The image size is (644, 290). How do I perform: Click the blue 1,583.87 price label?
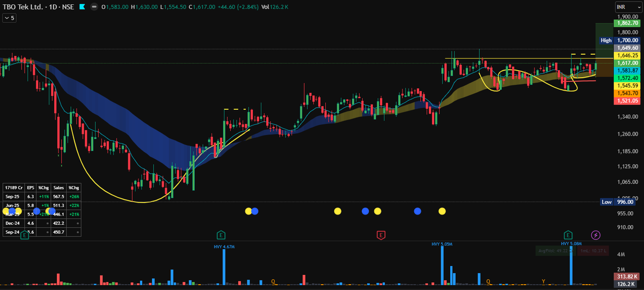click(627, 70)
